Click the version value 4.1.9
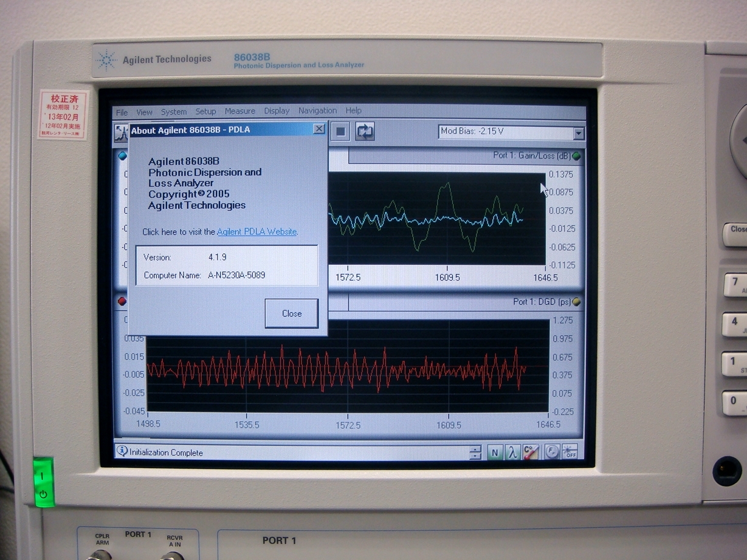 click(x=218, y=258)
